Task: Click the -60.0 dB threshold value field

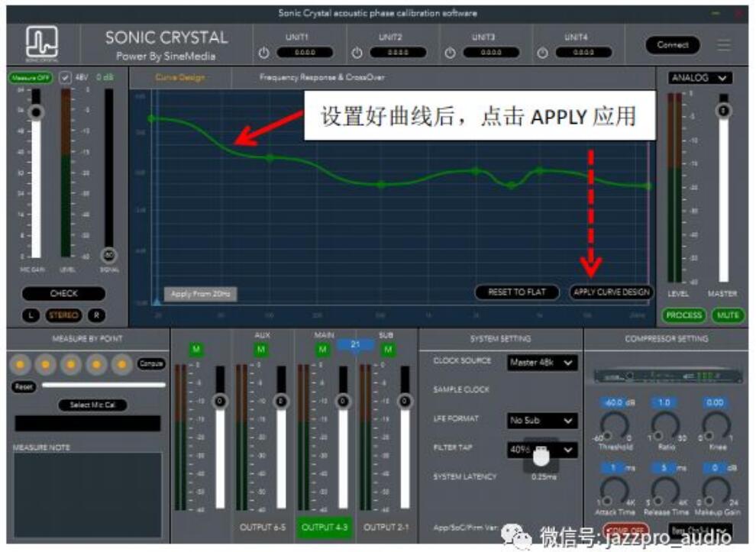Action: 618,402
